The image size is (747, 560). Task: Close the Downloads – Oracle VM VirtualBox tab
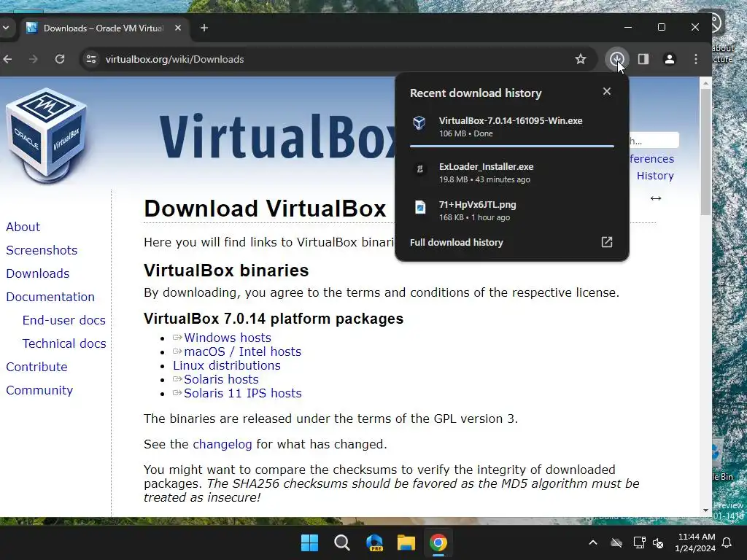(178, 28)
